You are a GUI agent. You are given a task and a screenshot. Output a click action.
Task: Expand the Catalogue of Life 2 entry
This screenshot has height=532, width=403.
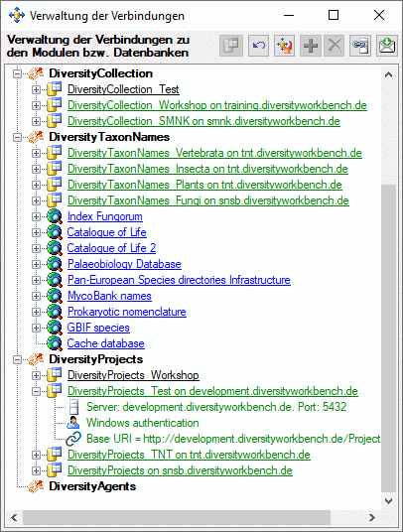pos(36,248)
